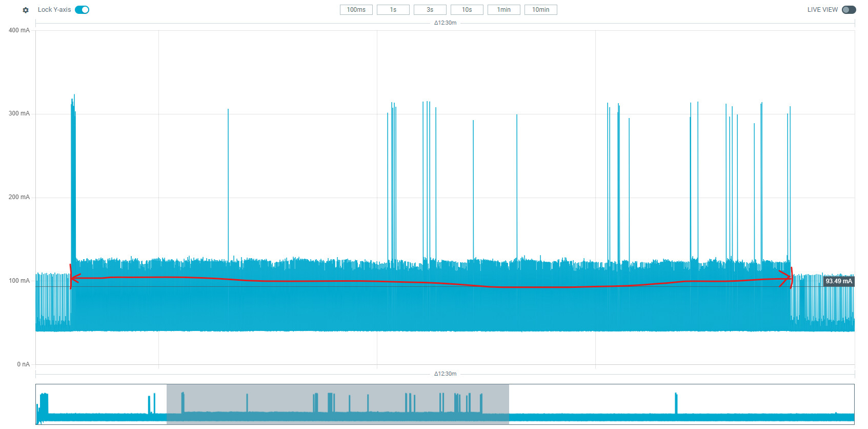Click the gray selection window in minimap
This screenshot has height=429, width=868.
pyautogui.click(x=338, y=404)
